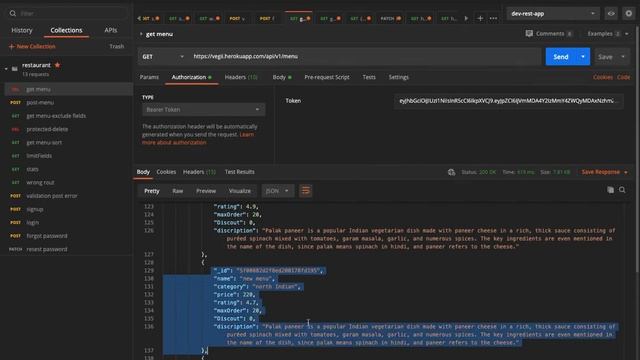Open search in response magnifier icon
This screenshot has width=640, height=360.
pos(622,190)
